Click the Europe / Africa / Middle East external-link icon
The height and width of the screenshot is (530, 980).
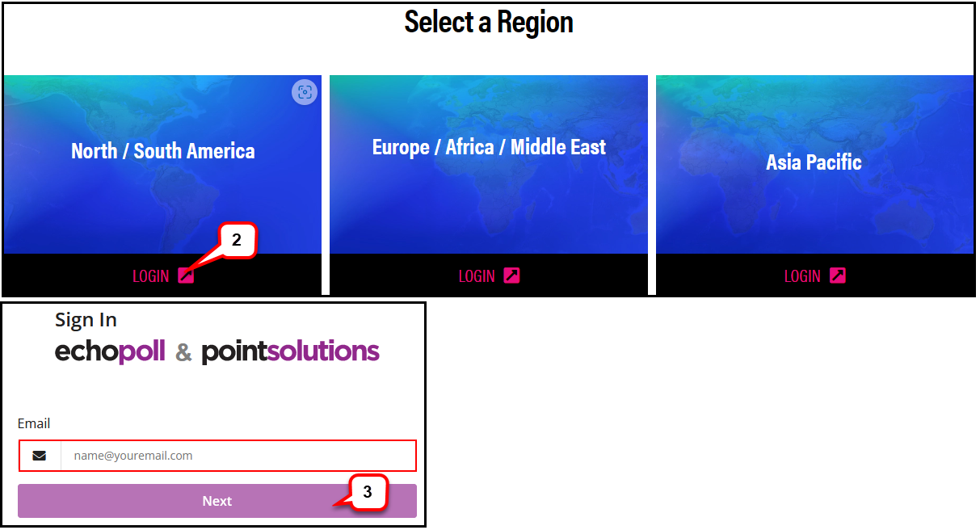[x=511, y=276]
